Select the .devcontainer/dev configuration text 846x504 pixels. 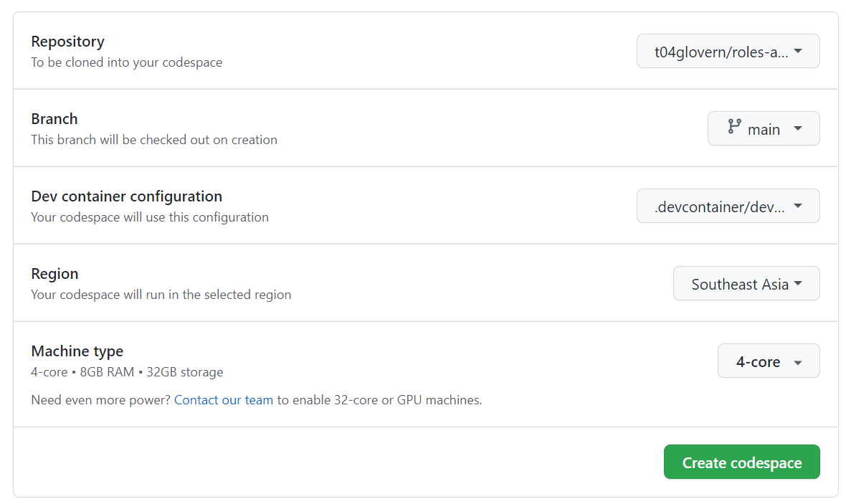point(719,206)
